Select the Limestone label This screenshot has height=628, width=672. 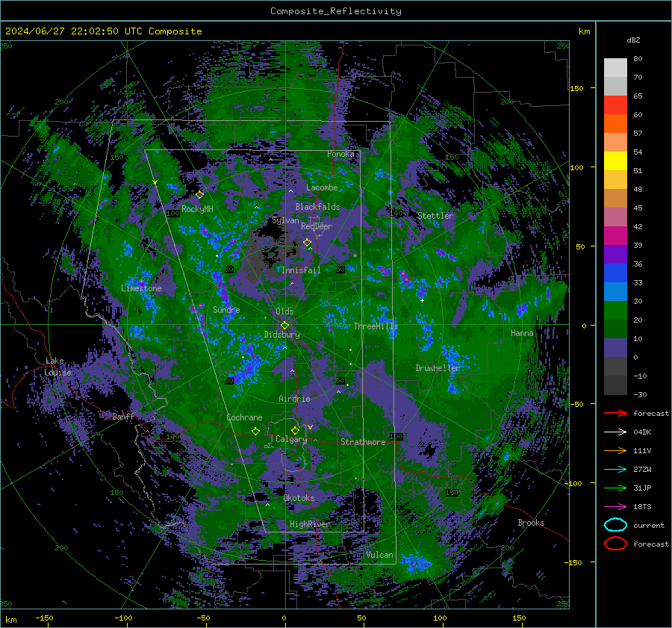(x=141, y=288)
